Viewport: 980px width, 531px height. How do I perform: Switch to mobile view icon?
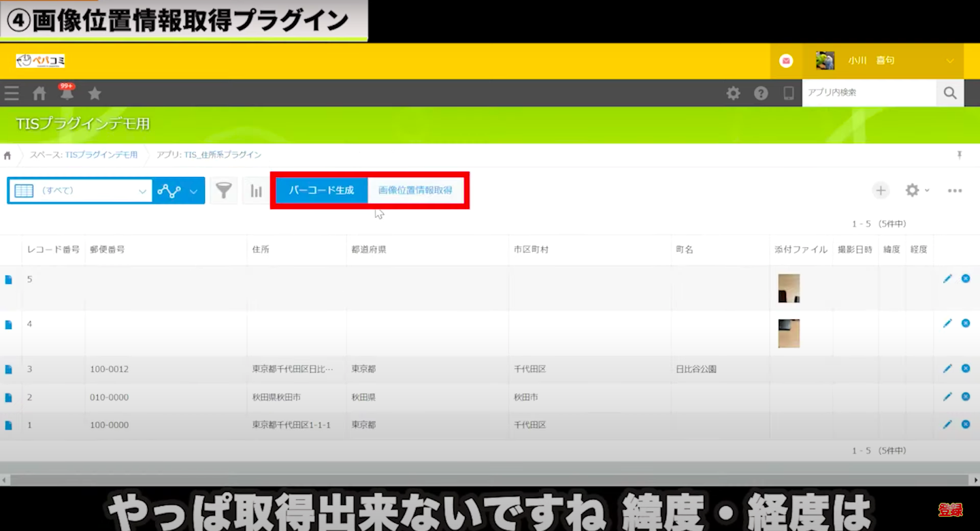click(x=789, y=93)
